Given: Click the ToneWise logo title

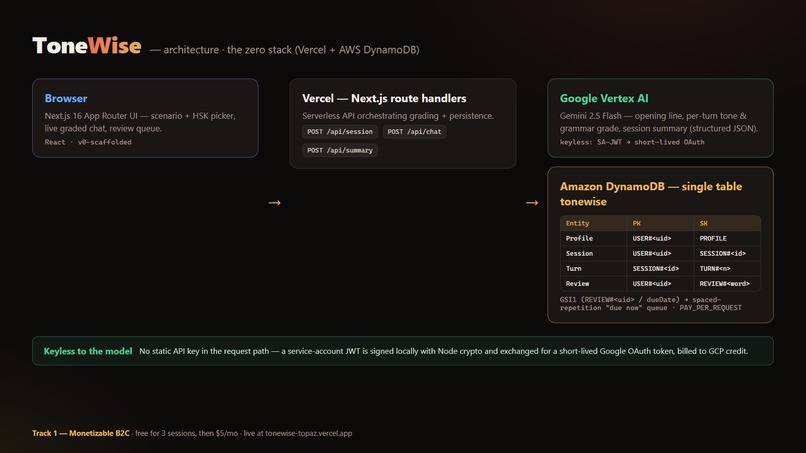Looking at the screenshot, I should coord(86,46).
